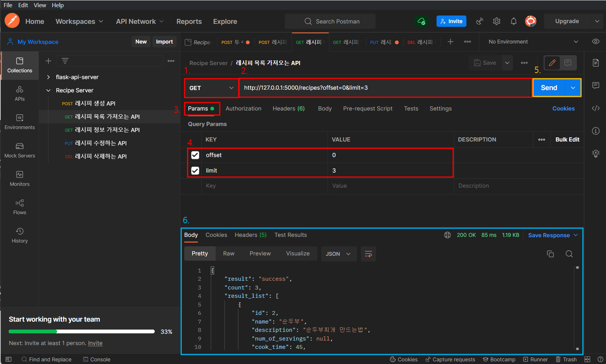This screenshot has width=606, height=364.
Task: Click the New button
Action: click(x=141, y=42)
